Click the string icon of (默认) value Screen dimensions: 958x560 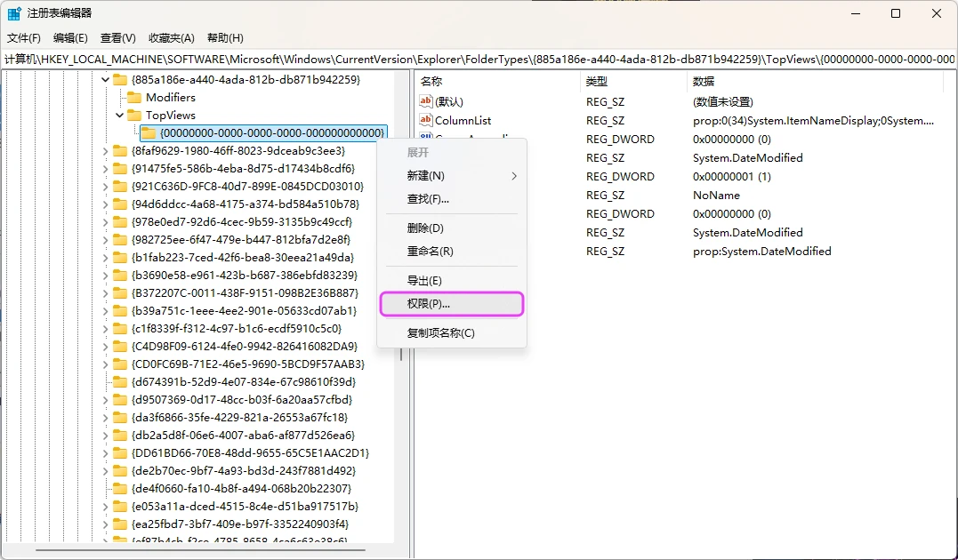pyautogui.click(x=426, y=101)
